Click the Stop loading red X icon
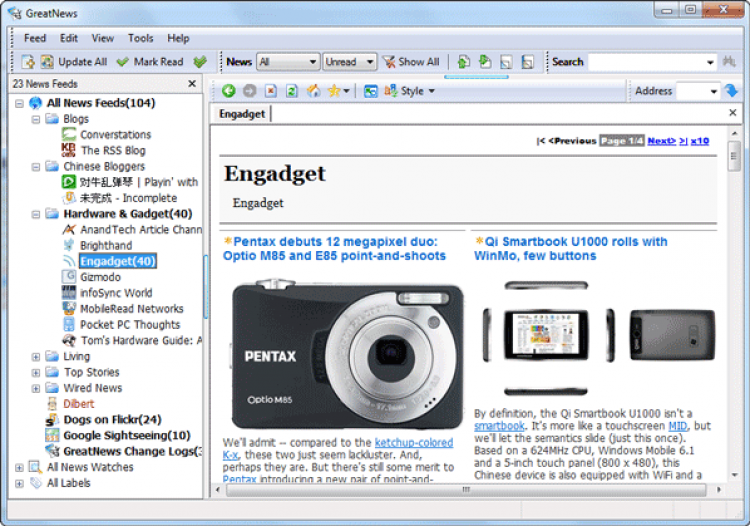Screen dimensions: 750x526 coord(271,90)
